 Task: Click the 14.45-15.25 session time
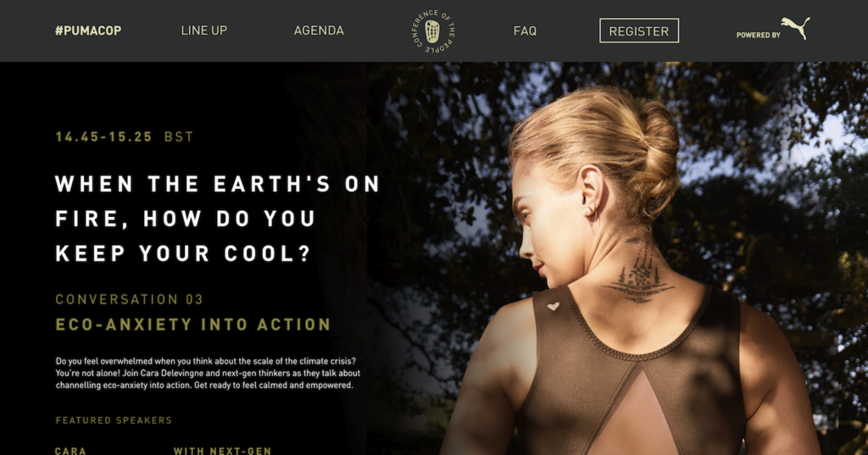[103, 136]
